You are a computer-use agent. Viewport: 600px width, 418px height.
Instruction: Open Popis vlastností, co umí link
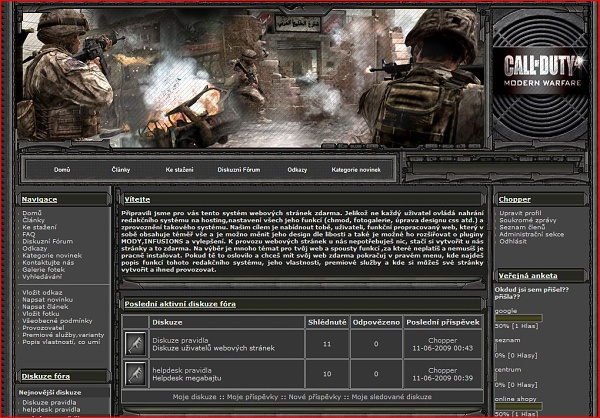61,342
